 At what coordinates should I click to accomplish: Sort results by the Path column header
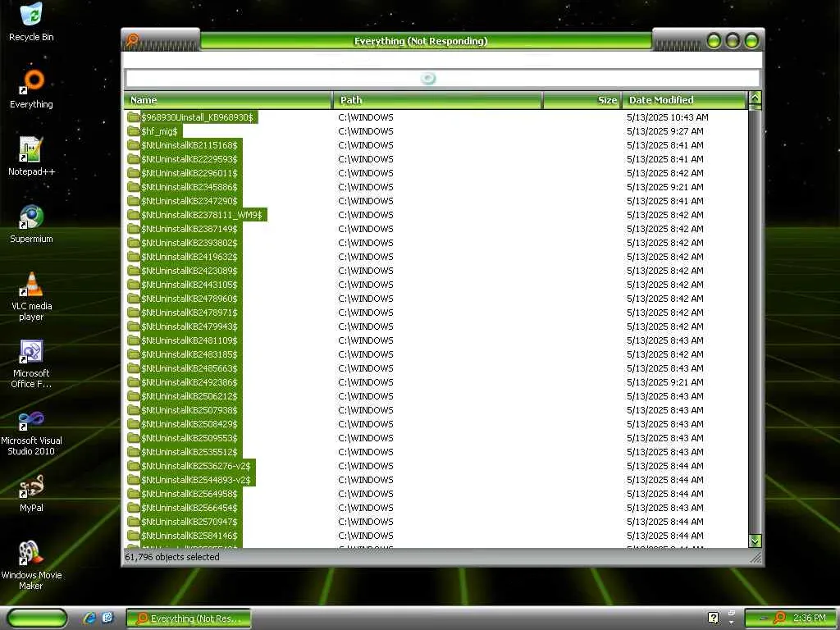tap(438, 100)
